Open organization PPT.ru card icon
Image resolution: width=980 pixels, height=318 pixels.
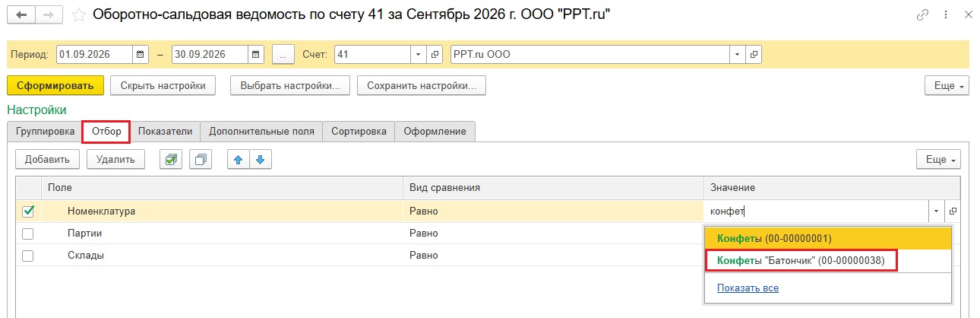pos(754,55)
